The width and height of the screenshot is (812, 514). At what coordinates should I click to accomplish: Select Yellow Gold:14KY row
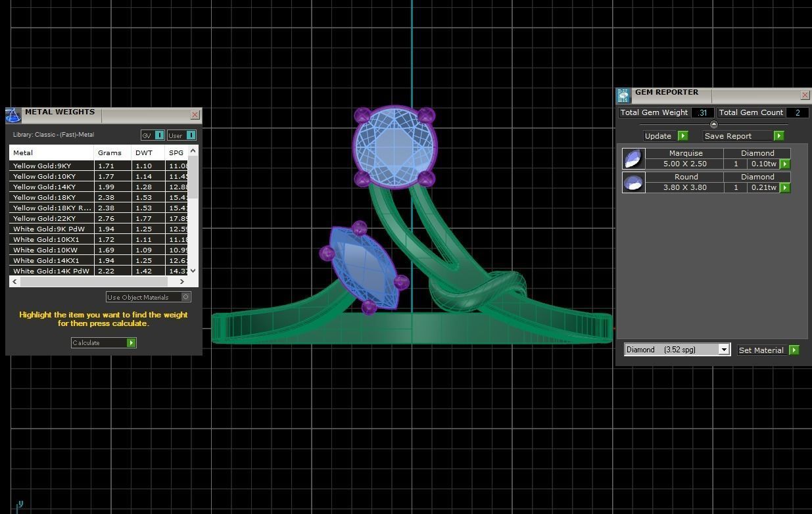coord(99,187)
